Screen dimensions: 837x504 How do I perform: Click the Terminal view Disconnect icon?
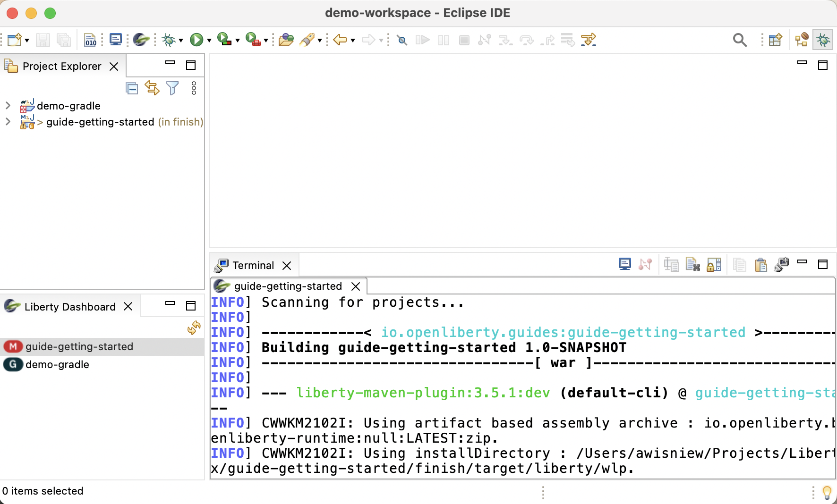pos(645,264)
